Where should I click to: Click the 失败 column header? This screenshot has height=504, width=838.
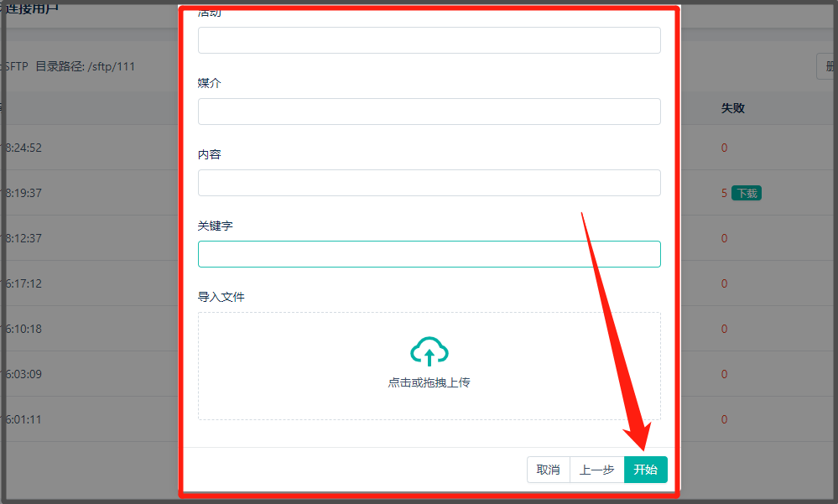732,108
